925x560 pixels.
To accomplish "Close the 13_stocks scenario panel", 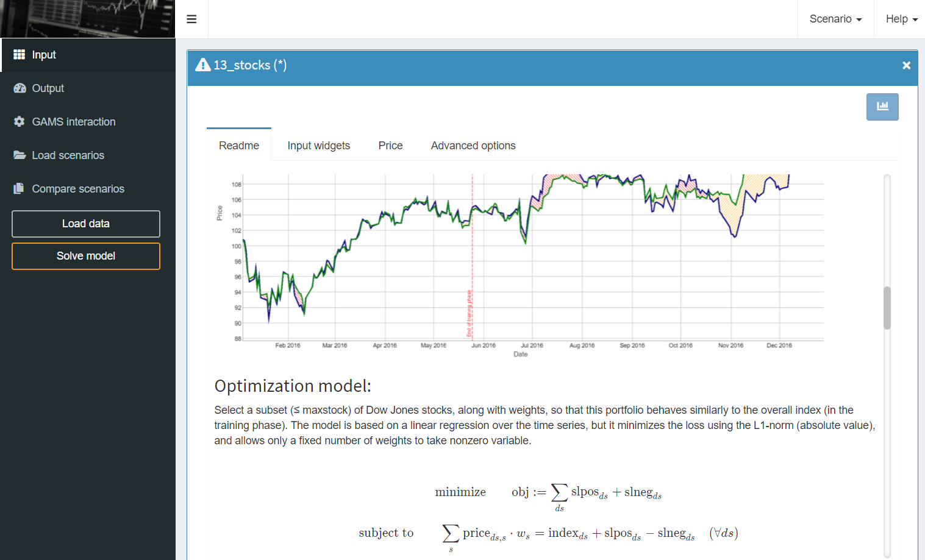I will (x=906, y=65).
